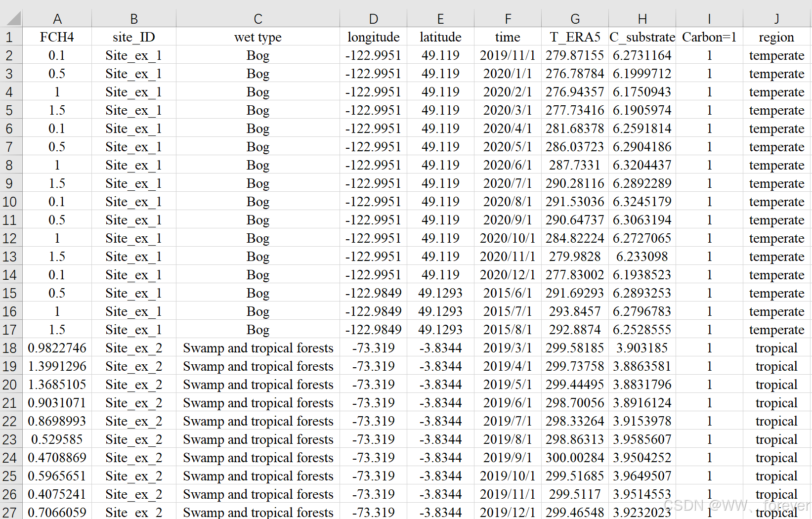Select column G header
Image resolution: width=812 pixels, height=519 pixels.
[575, 19]
